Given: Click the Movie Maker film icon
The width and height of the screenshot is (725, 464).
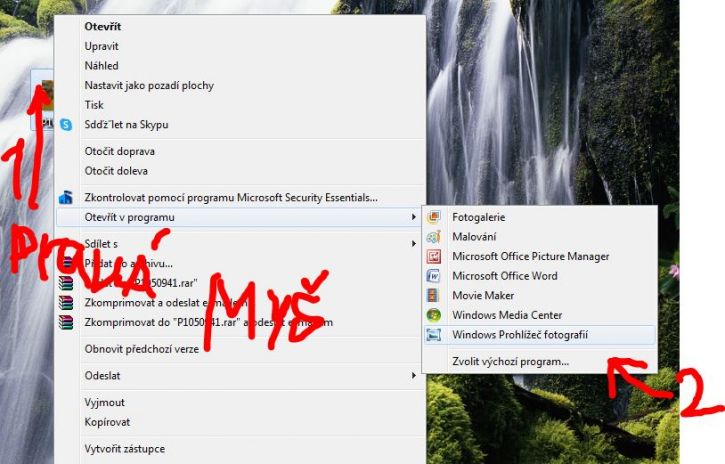Looking at the screenshot, I should [433, 295].
